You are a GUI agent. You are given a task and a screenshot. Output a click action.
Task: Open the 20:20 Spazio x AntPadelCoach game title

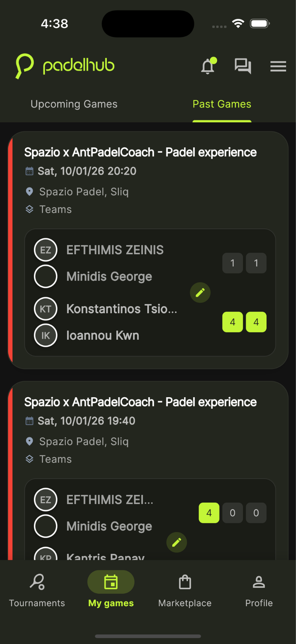(x=141, y=152)
